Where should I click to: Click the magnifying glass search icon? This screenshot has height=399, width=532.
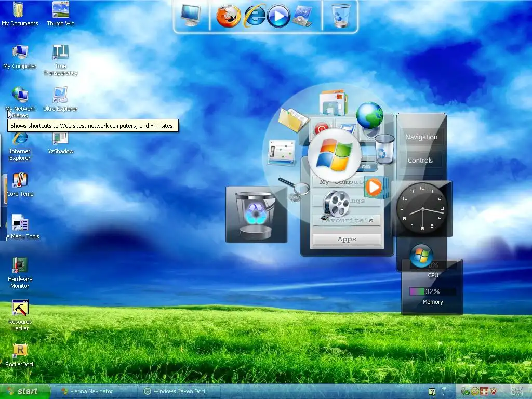[295, 189]
